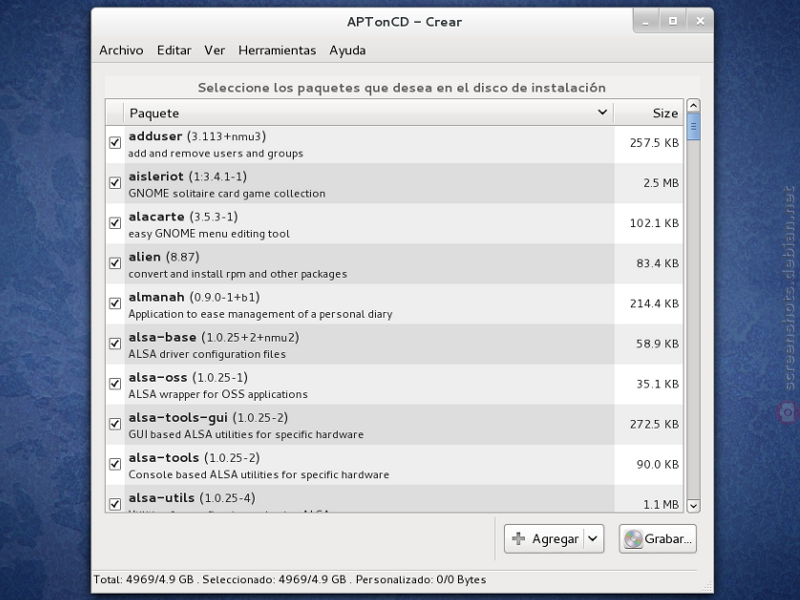This screenshot has height=600, width=800.
Task: Click description 'ALSA driver configuration files'
Action: [207, 354]
